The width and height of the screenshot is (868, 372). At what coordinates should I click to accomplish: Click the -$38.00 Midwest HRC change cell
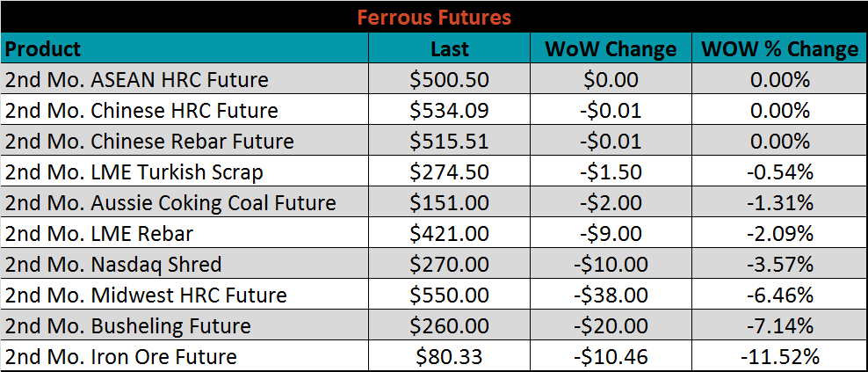point(611,295)
